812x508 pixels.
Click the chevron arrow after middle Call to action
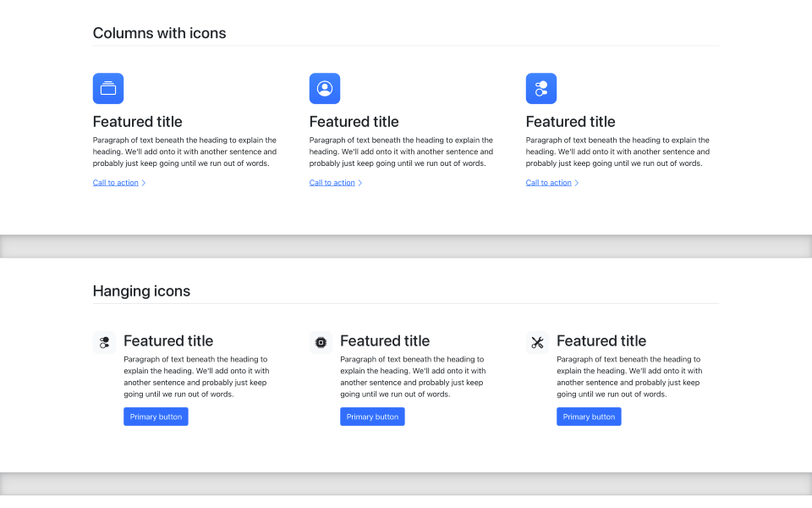pyautogui.click(x=359, y=182)
